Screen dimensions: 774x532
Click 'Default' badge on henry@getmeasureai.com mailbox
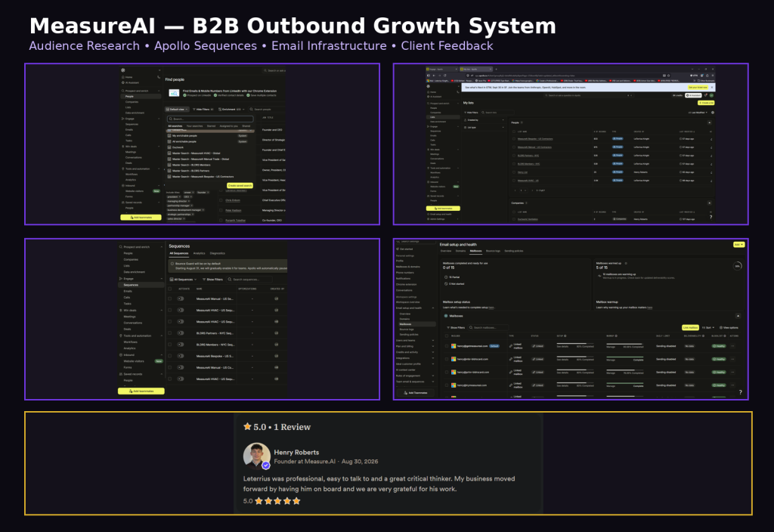coord(494,346)
